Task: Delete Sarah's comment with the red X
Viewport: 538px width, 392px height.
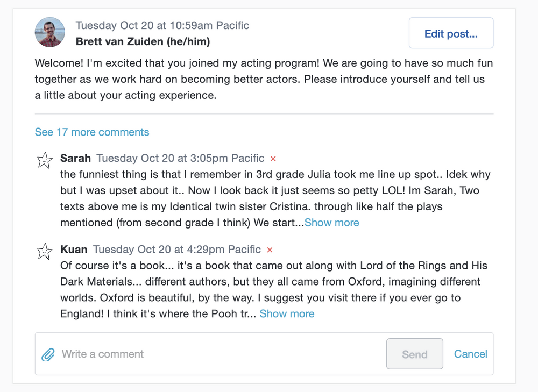Action: click(273, 159)
